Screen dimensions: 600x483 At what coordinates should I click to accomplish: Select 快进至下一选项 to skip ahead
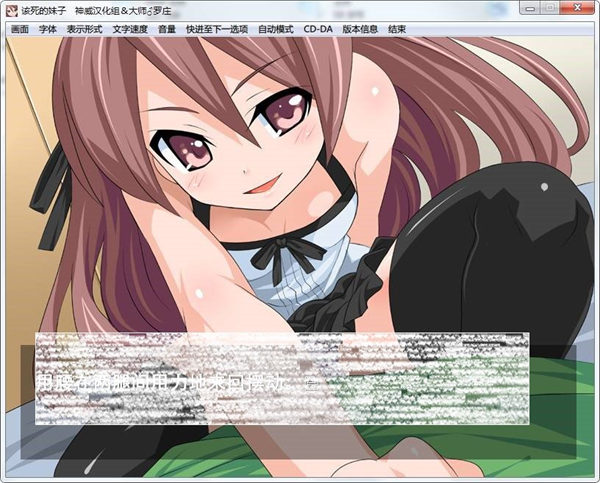pos(216,29)
